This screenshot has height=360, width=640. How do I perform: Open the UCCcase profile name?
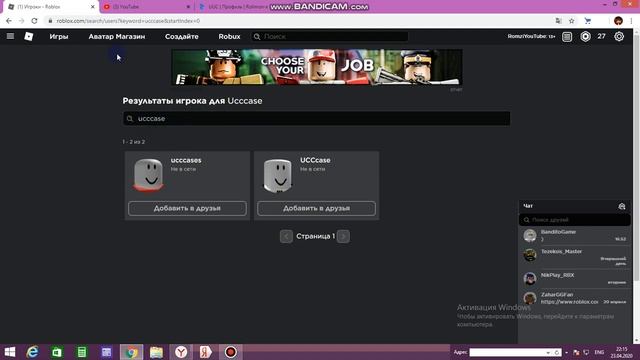click(x=315, y=160)
